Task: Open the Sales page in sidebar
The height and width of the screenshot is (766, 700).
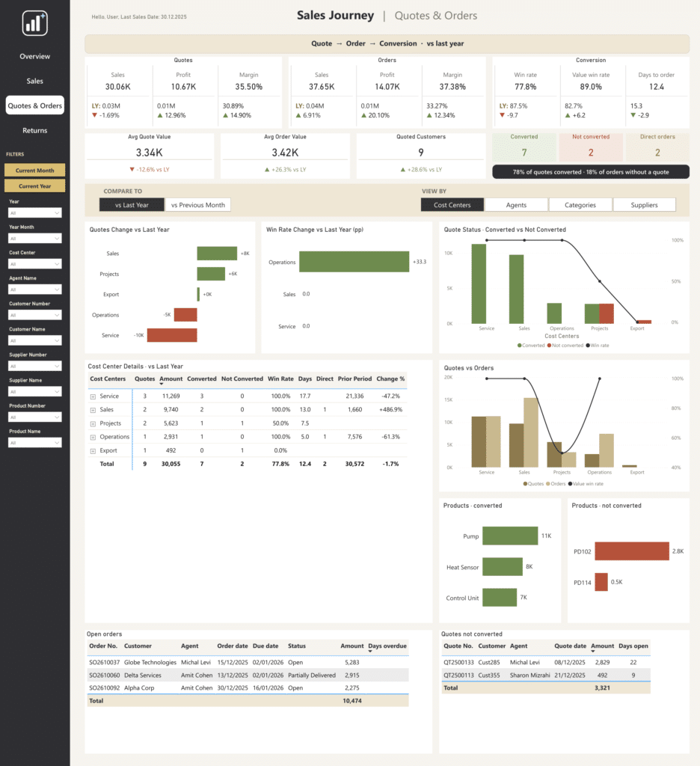Action: pos(34,81)
